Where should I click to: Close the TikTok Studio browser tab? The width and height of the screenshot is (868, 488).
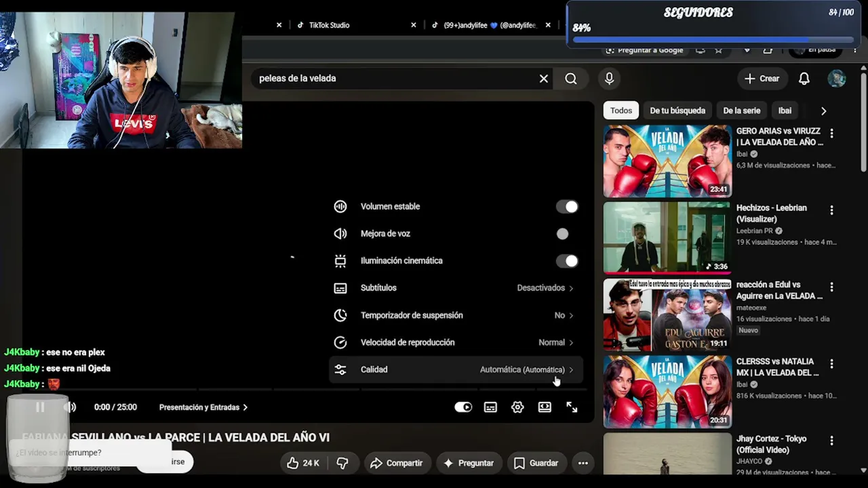(414, 25)
